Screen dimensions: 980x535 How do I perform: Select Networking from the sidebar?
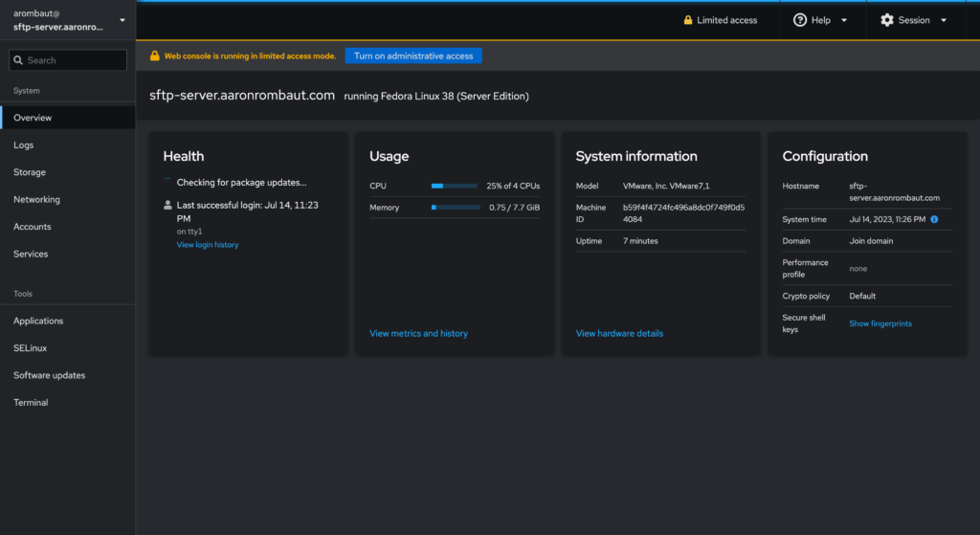[x=36, y=200]
